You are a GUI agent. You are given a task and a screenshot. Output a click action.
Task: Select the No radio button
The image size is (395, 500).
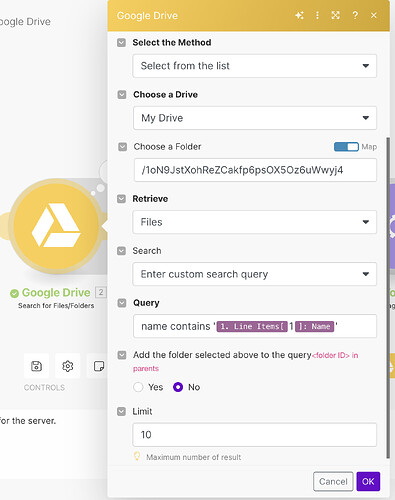178,387
